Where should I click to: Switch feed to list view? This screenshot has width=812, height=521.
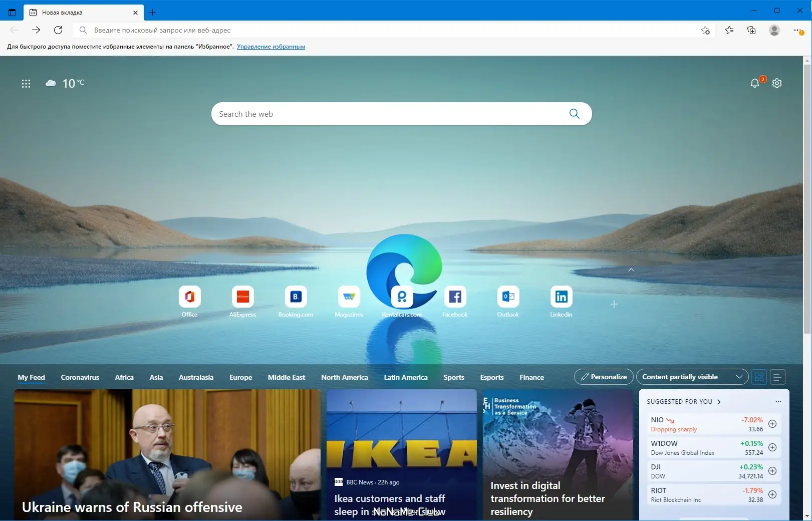(x=777, y=377)
